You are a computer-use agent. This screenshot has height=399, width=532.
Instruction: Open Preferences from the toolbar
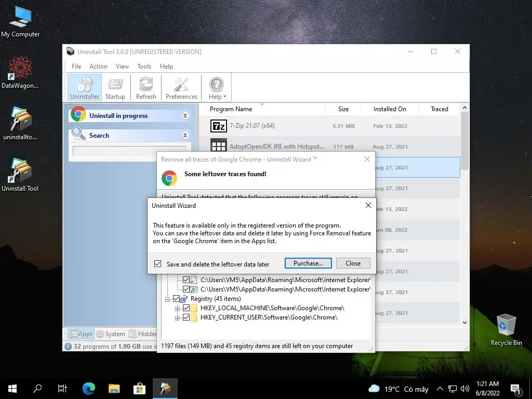pyautogui.click(x=181, y=87)
